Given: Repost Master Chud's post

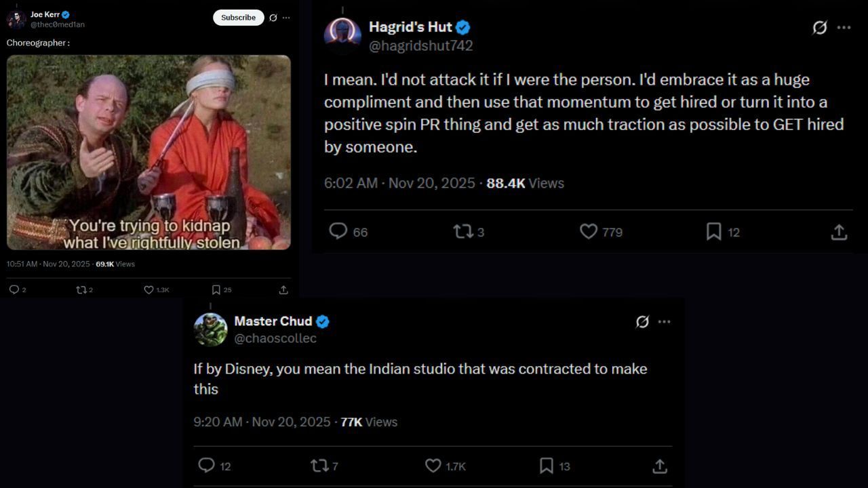Looking at the screenshot, I should point(319,466).
